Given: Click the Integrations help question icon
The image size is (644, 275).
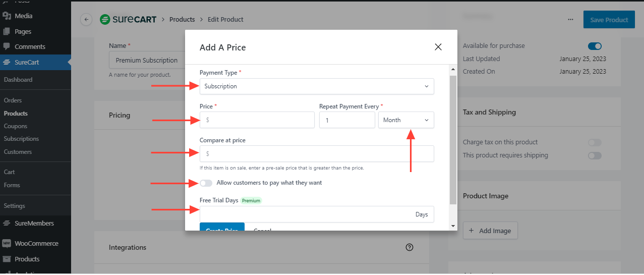Looking at the screenshot, I should coord(409,247).
